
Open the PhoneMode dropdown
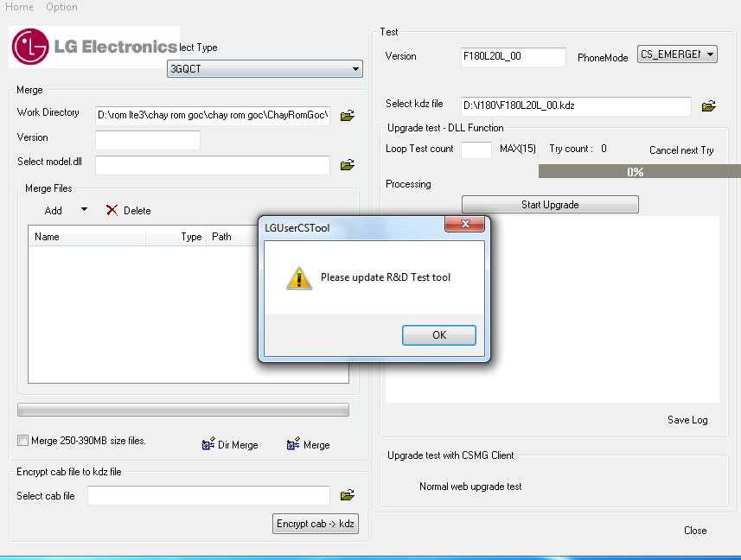click(677, 54)
